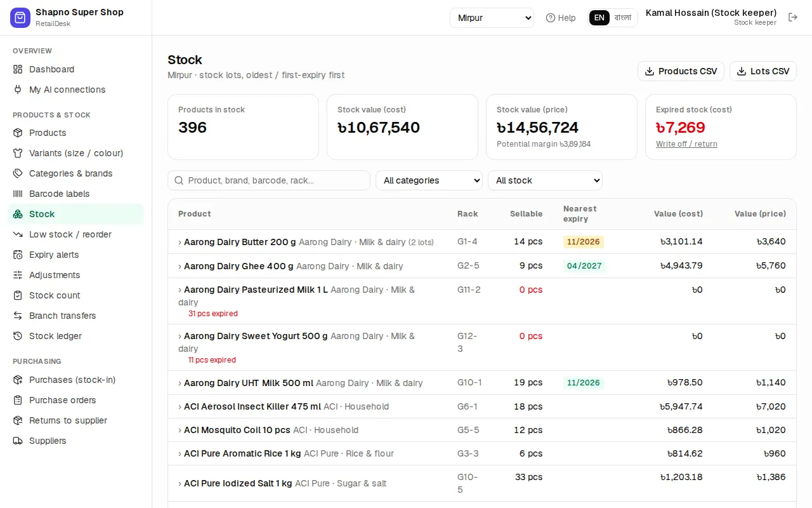Viewport: 812px width, 508px height.
Task: Click the Stock count clipboard icon
Action: click(x=18, y=295)
